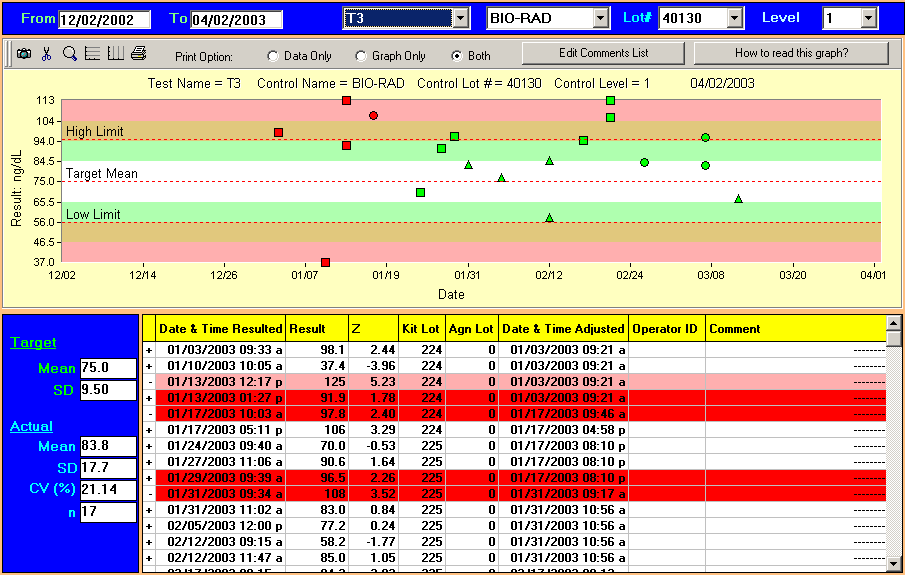Open the Level dropdown
Image resolution: width=905 pixels, height=575 pixels.
pyautogui.click(x=868, y=18)
